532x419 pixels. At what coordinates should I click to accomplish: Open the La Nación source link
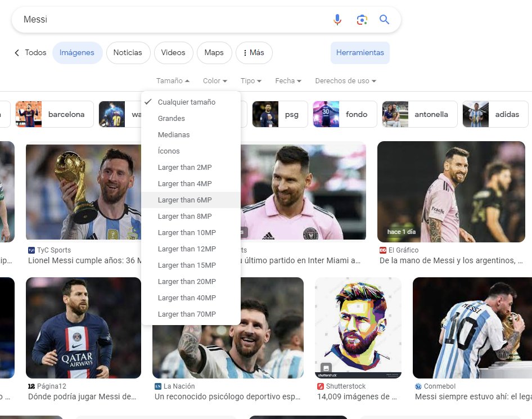click(175, 386)
